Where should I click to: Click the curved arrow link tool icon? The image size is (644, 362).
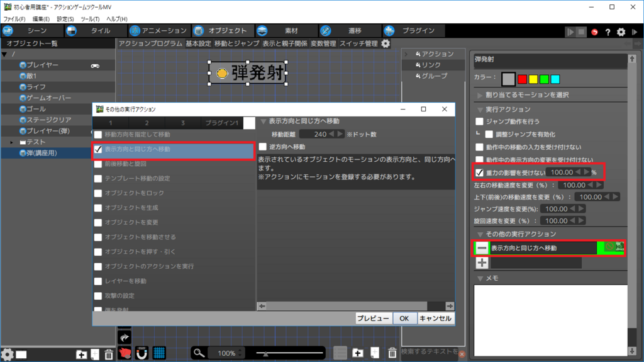coord(125,337)
